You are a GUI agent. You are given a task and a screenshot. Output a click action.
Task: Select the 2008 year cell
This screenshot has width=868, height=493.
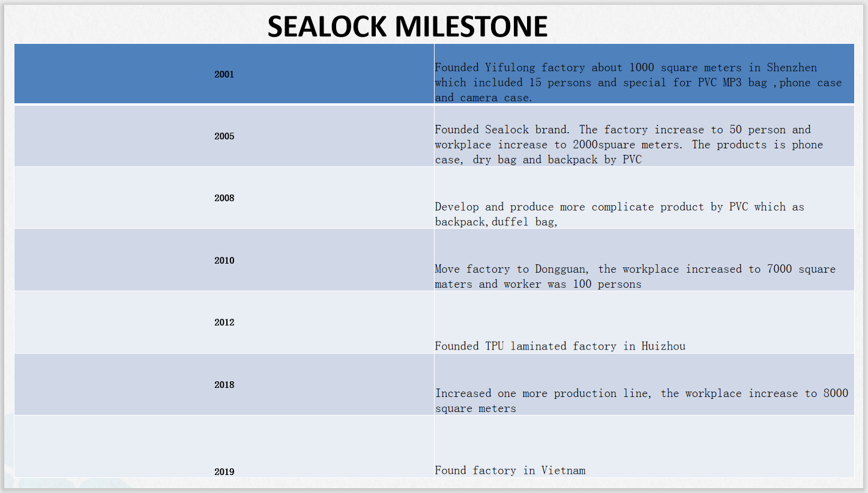(224, 198)
